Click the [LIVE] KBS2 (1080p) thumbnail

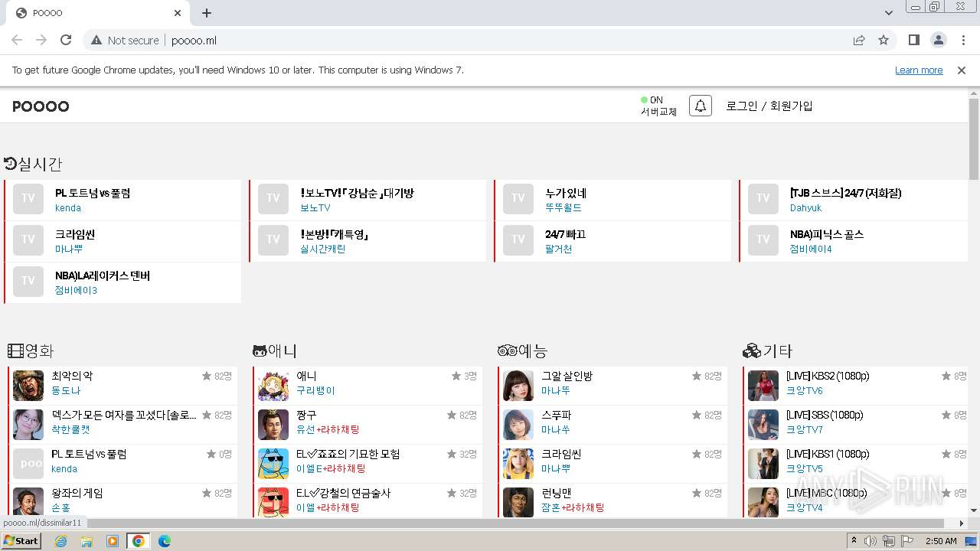point(763,386)
